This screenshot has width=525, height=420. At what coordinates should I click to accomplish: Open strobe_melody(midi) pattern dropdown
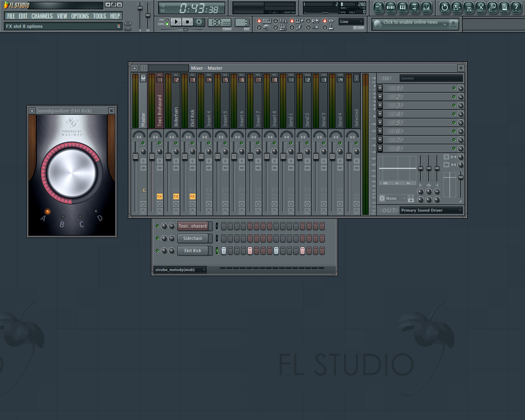click(x=180, y=270)
